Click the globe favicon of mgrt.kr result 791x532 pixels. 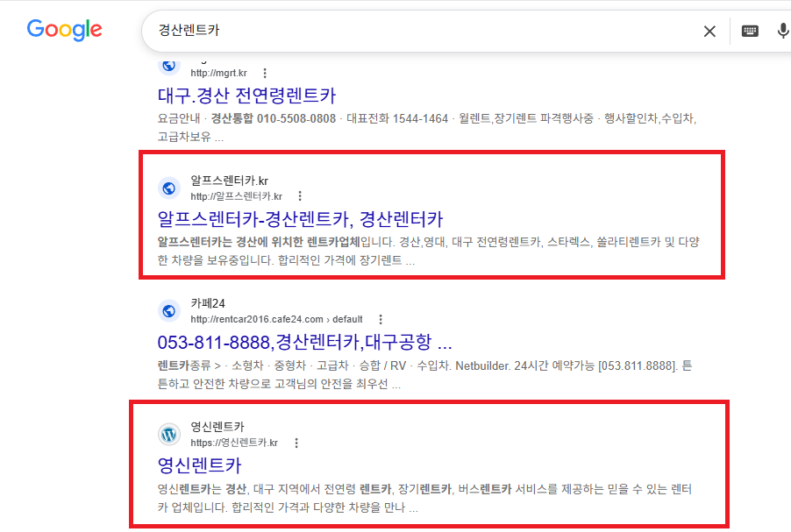tap(169, 66)
